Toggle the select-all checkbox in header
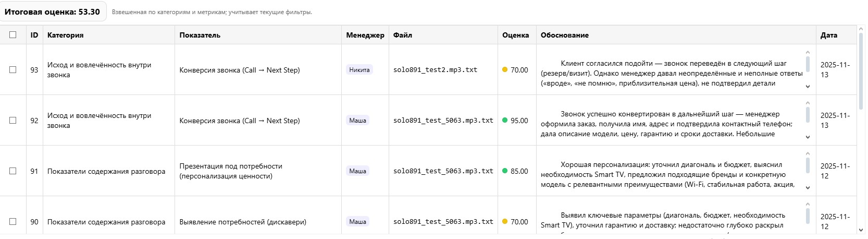Image resolution: width=868 pixels, height=239 pixels. tap(13, 35)
